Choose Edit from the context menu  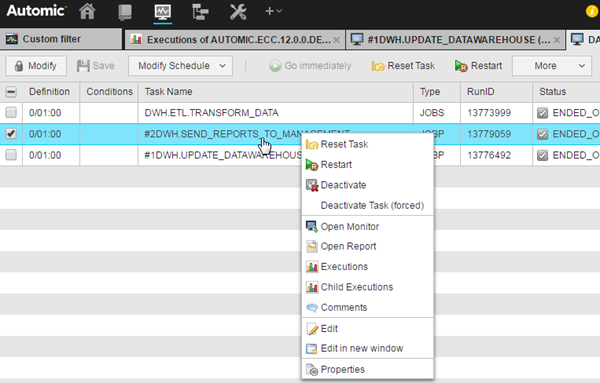[x=367, y=328]
